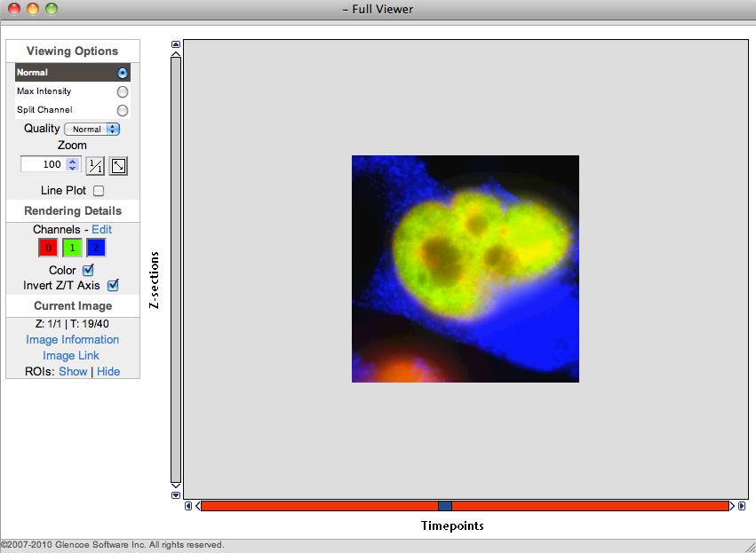Jump to last timepoint arrow

tap(742, 506)
